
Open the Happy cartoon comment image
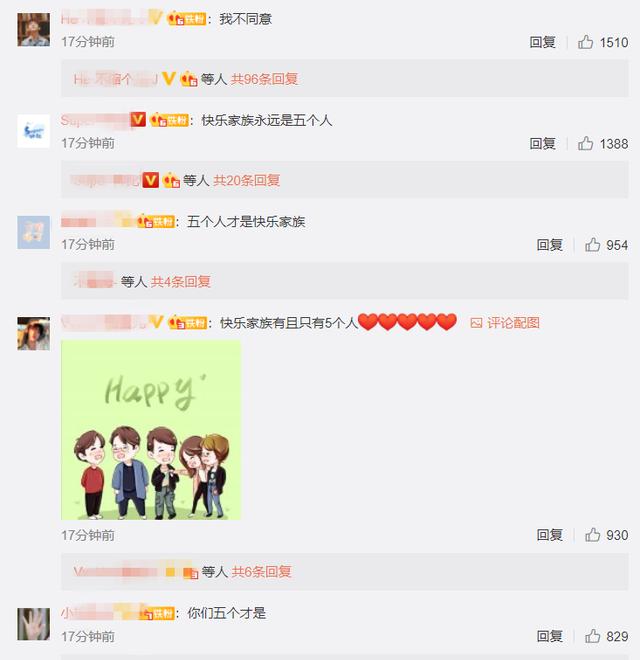(151, 430)
